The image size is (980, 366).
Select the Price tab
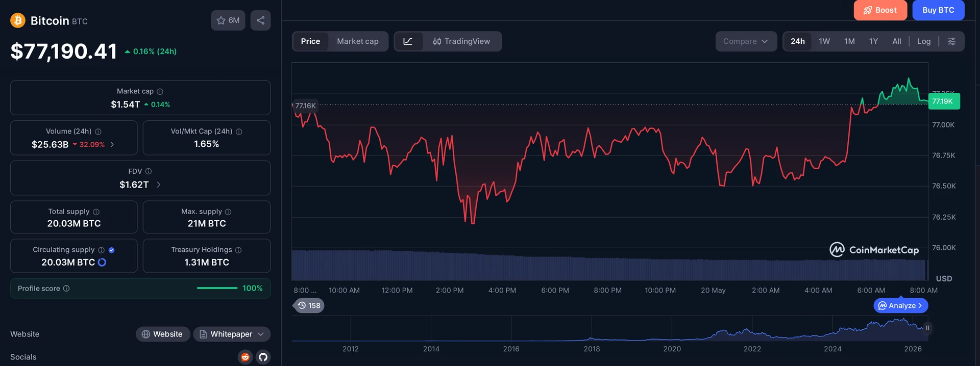point(310,41)
